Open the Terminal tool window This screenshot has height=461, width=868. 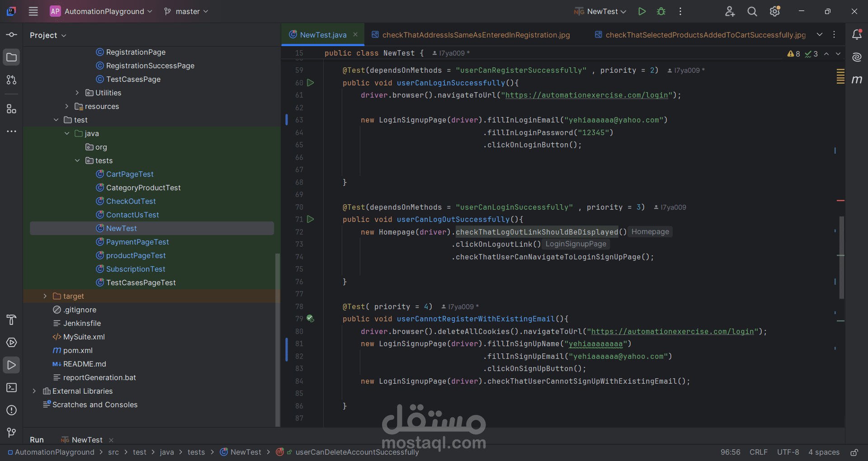coord(12,388)
